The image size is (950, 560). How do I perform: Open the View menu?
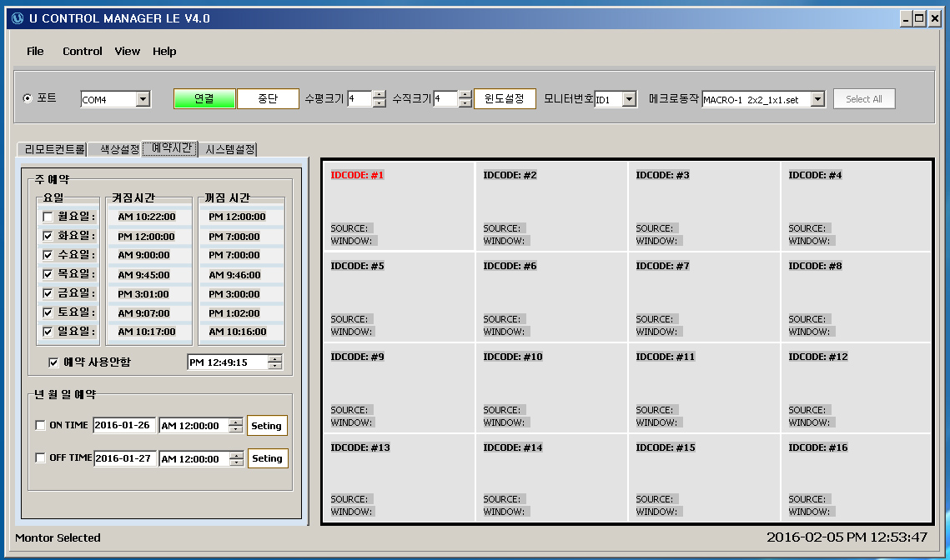pyautogui.click(x=128, y=52)
